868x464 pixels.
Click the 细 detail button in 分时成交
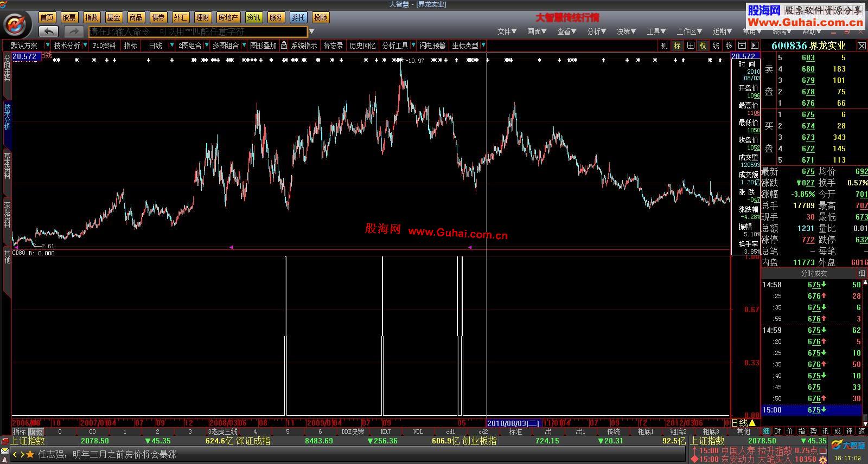[x=861, y=274]
